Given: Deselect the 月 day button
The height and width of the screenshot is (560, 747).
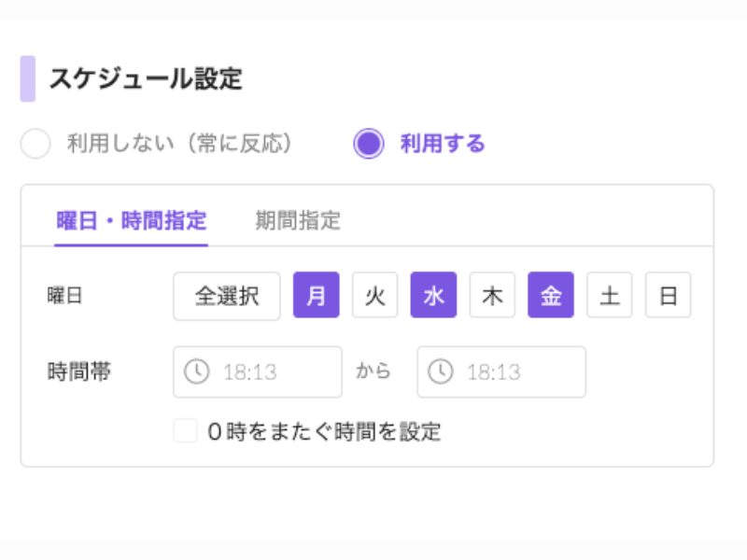Looking at the screenshot, I should point(317,295).
